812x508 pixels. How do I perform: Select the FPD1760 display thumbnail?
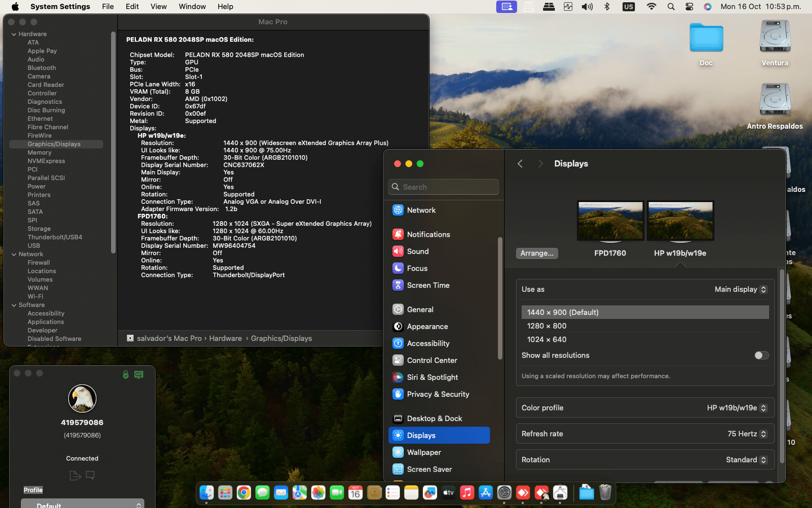click(610, 221)
